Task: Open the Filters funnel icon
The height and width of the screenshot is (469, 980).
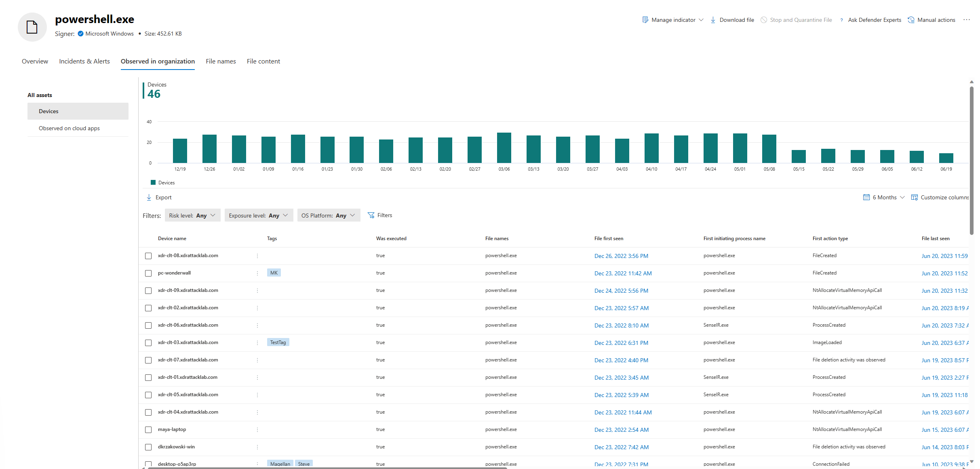Action: tap(371, 215)
